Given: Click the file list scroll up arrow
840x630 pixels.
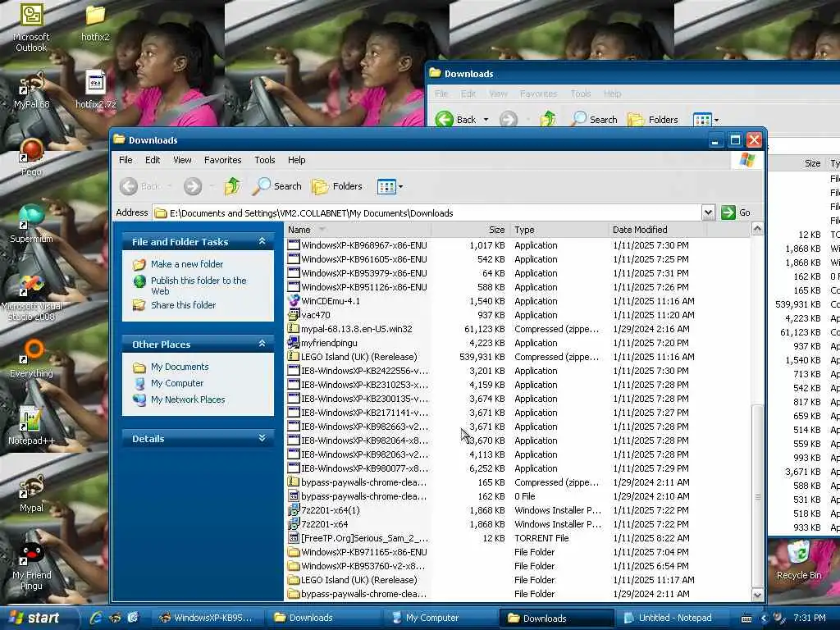Looking at the screenshot, I should point(757,230).
